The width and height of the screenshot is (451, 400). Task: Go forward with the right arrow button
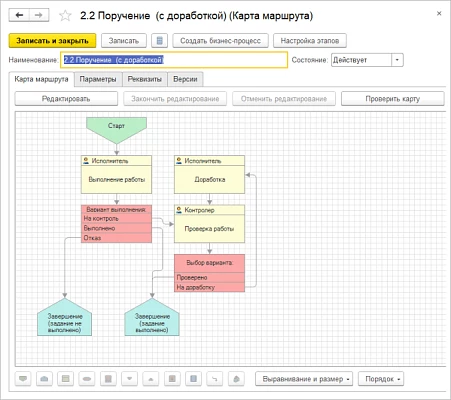[39, 15]
